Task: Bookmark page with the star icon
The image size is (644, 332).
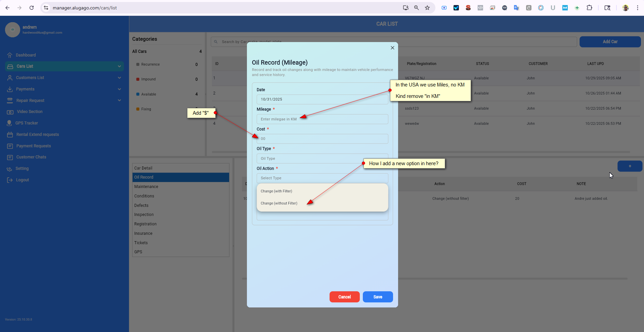Action: coord(427,8)
